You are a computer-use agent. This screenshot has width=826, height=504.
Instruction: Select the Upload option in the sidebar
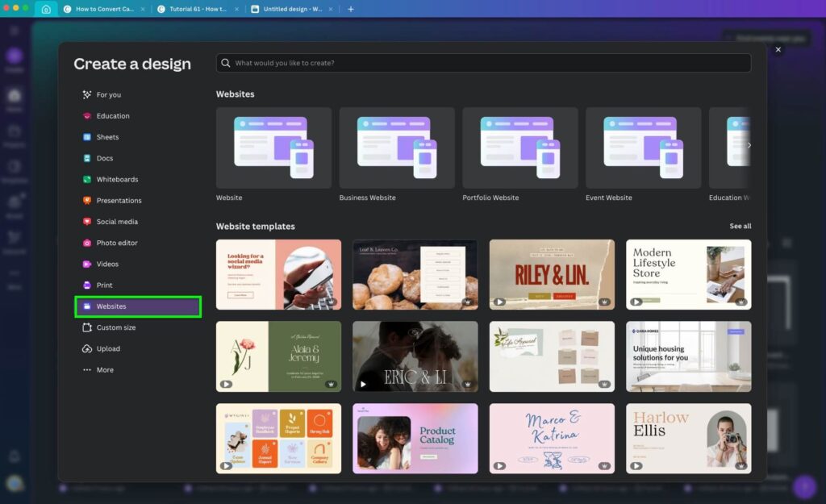108,348
